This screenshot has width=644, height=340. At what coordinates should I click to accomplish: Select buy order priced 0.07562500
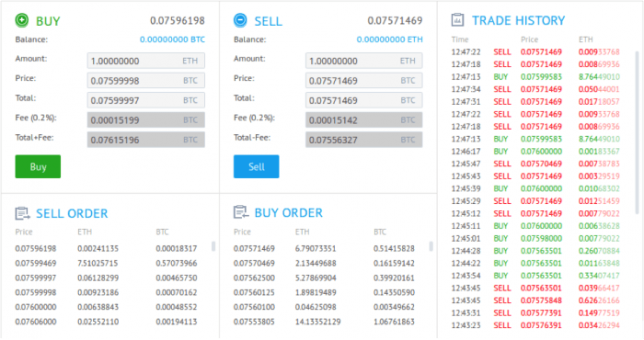point(324,278)
